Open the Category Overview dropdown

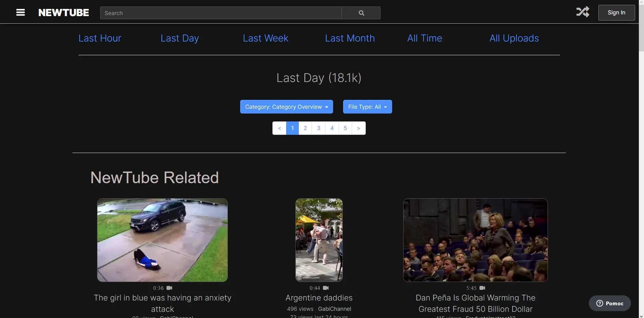tap(286, 107)
